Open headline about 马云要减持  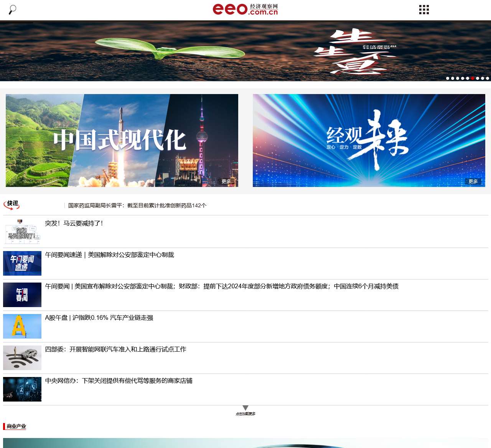[x=74, y=223]
